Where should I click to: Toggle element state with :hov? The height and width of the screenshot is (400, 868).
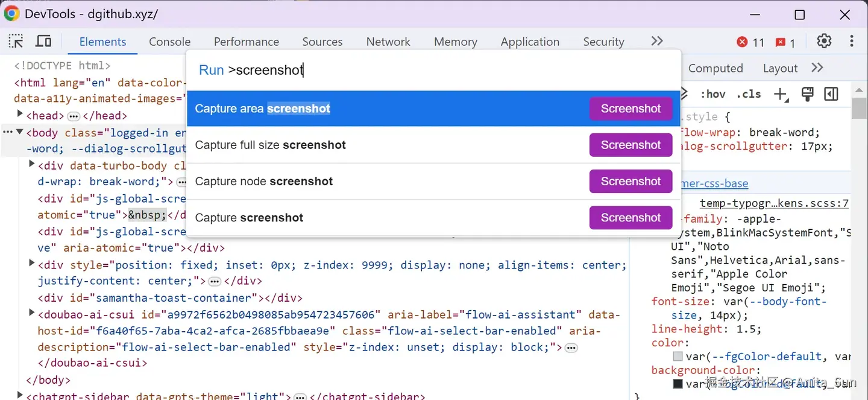[x=713, y=94]
